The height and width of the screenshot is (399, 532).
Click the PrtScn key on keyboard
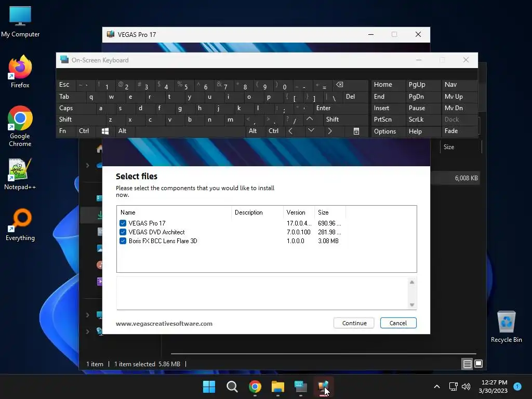[388, 119]
